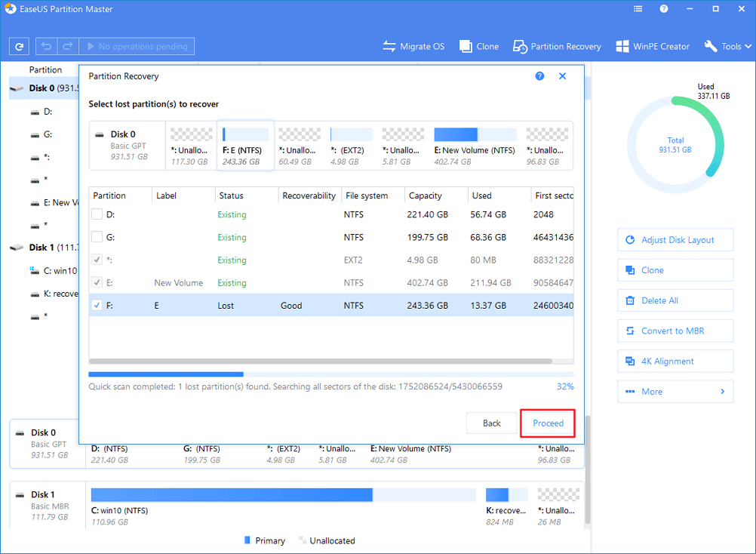This screenshot has width=756, height=554.
Task: Close the Partition Recovery dialog
Action: 562,76
